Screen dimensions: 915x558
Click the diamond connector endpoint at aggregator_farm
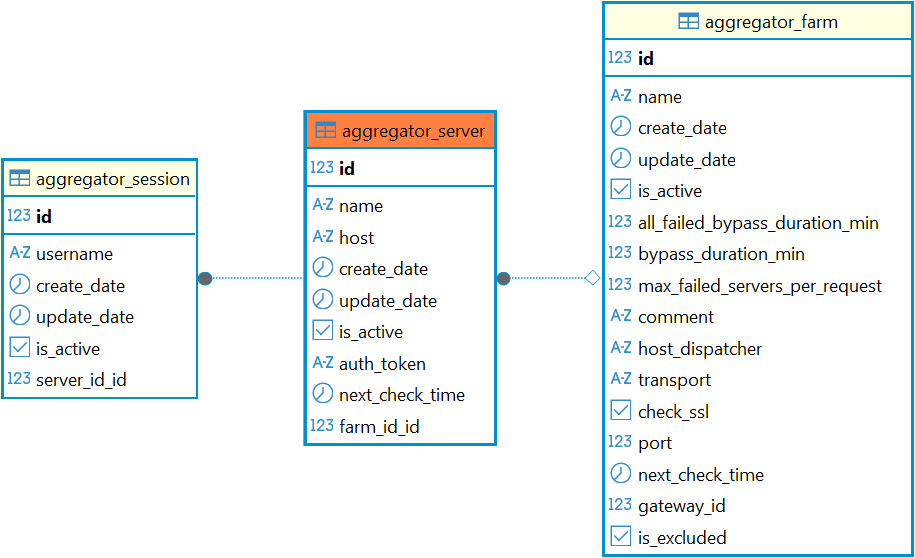point(592,278)
